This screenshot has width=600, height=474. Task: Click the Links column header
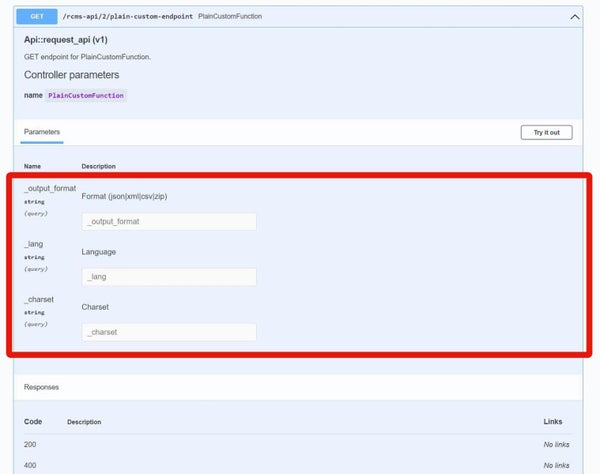[x=553, y=421]
